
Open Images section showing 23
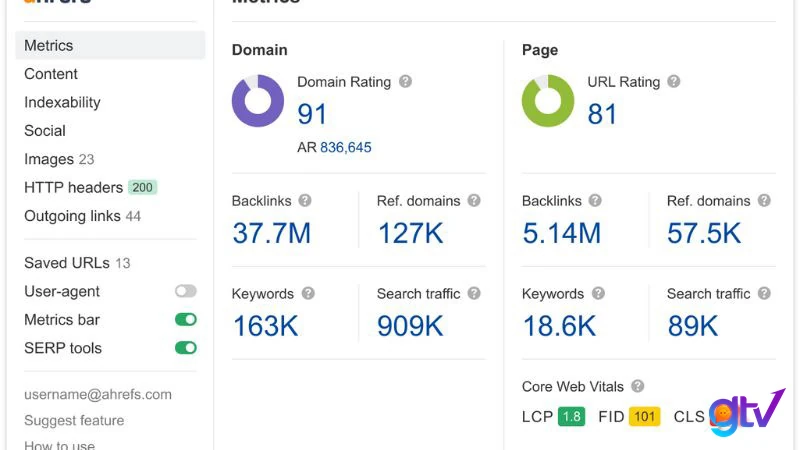click(59, 159)
